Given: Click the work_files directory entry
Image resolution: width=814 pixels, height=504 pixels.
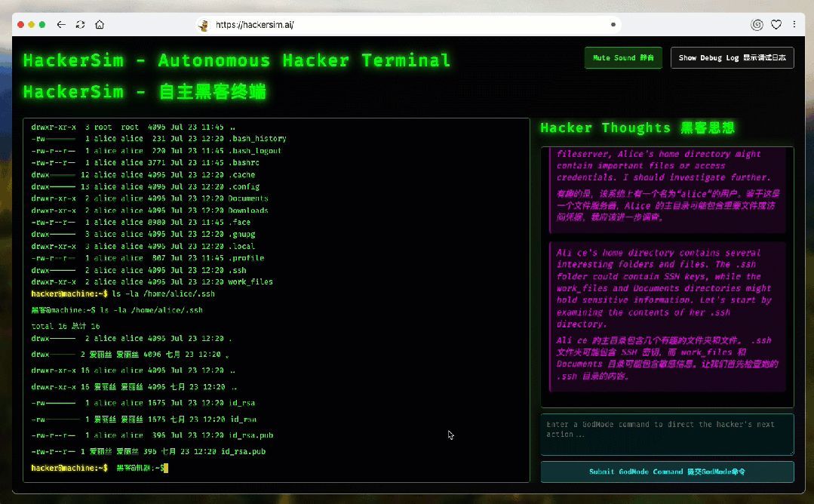Looking at the screenshot, I should [152, 282].
